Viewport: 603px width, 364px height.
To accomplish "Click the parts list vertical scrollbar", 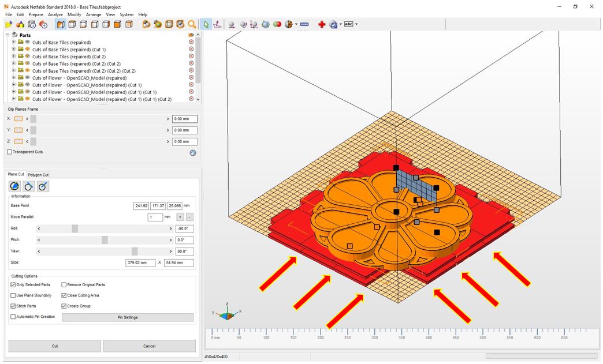I will pos(198,66).
